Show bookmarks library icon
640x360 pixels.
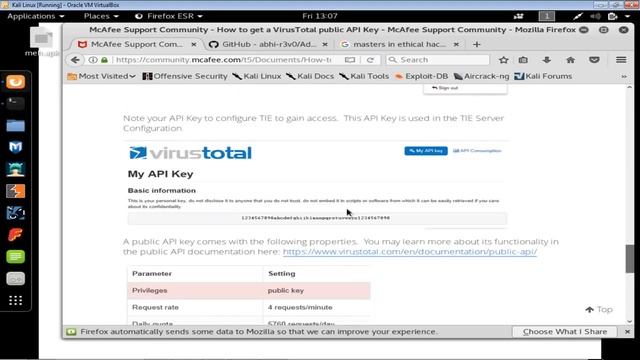click(x=523, y=60)
